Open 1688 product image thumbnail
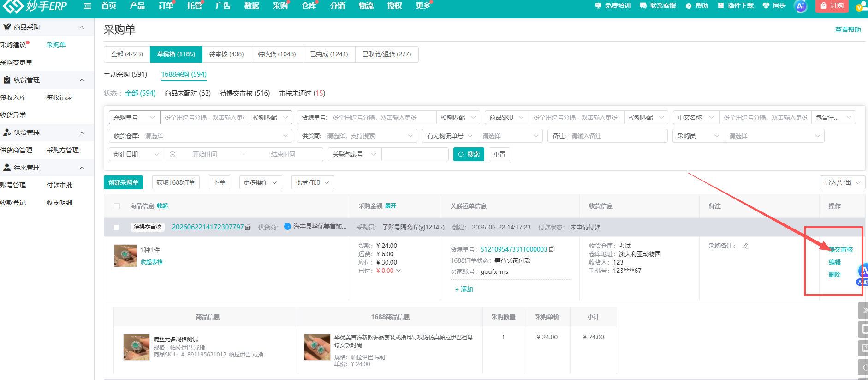Image resolution: width=868 pixels, height=380 pixels. 317,347
